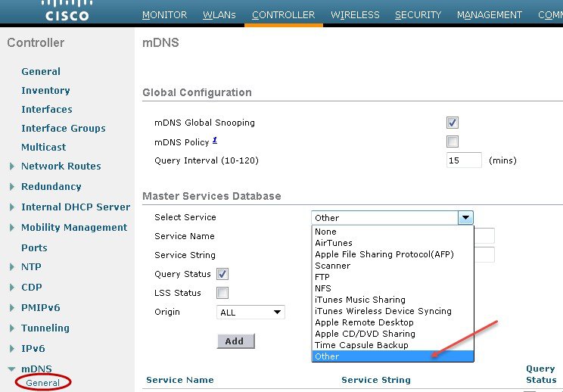This screenshot has width=563, height=392.
Task: Collapse the mDNS section
Action: (x=11, y=369)
